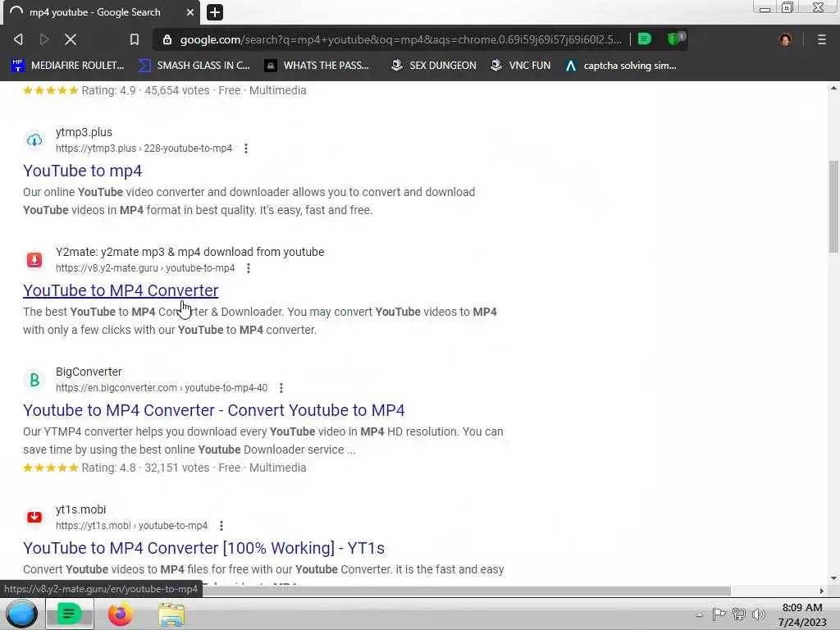Viewport: 840px width, 630px height.
Task: Click the yt1s.mobi red favicon
Action: [x=34, y=518]
